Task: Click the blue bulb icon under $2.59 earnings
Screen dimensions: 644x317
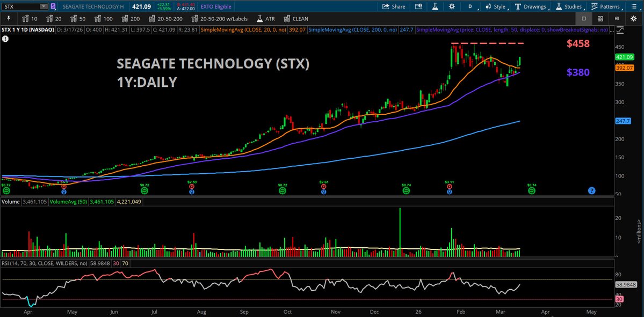Action: [191, 191]
